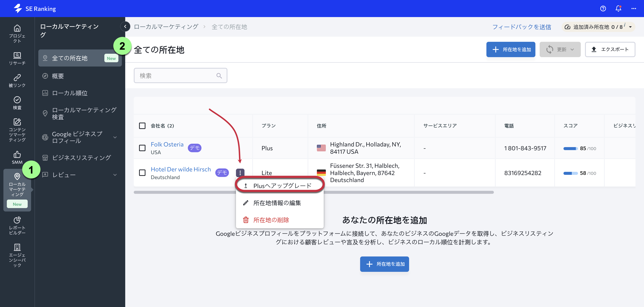644x307 pixels.
Task: Open プロジェクト in the left sidebar
Action: pyautogui.click(x=17, y=34)
